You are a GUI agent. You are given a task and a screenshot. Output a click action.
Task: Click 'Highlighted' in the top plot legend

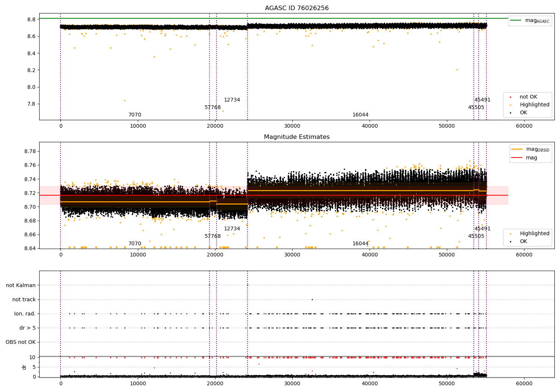[x=535, y=105]
